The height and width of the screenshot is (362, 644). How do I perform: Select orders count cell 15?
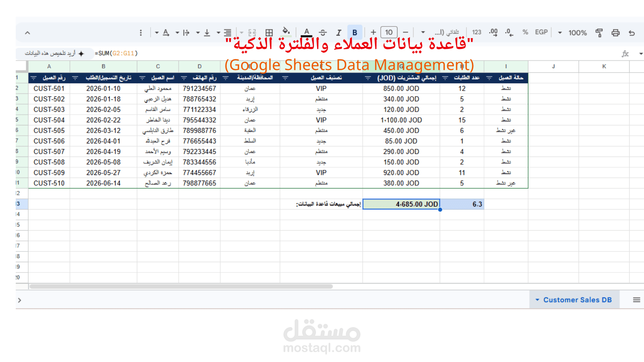462,120
